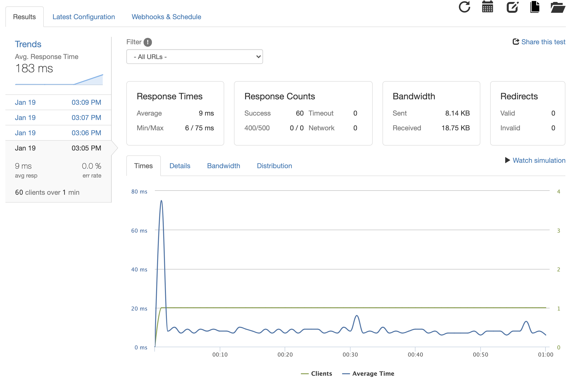
Task: Select the Jan 19 03:06 PM run
Action: point(58,133)
